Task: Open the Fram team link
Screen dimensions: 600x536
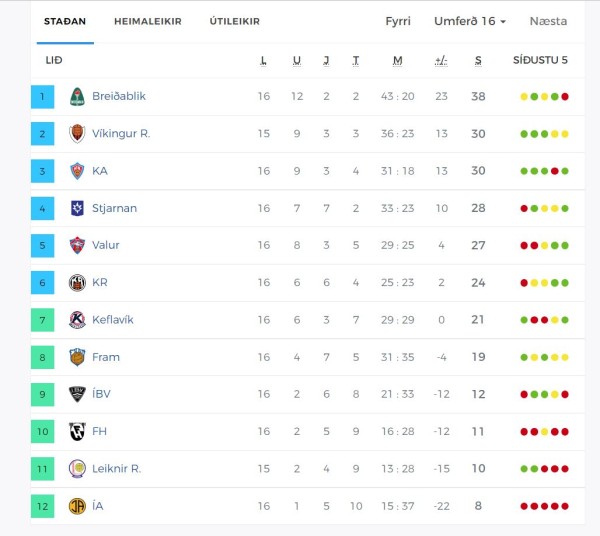Action: point(106,357)
